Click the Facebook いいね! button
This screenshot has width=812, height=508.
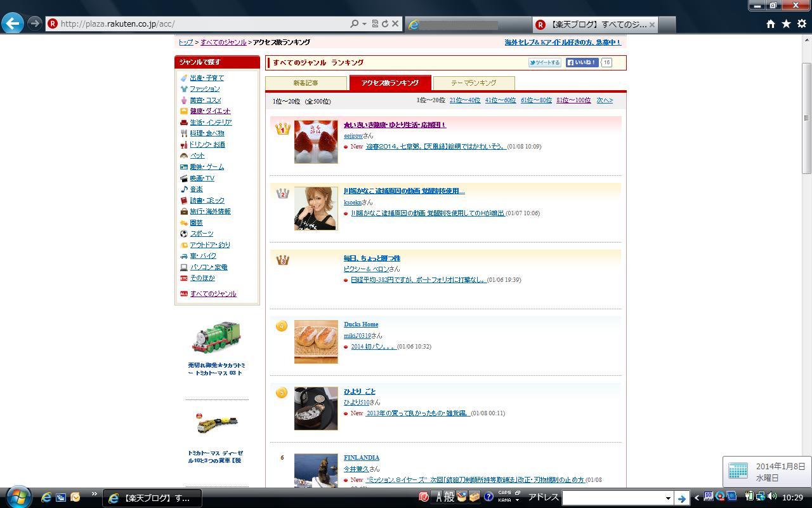pos(582,63)
